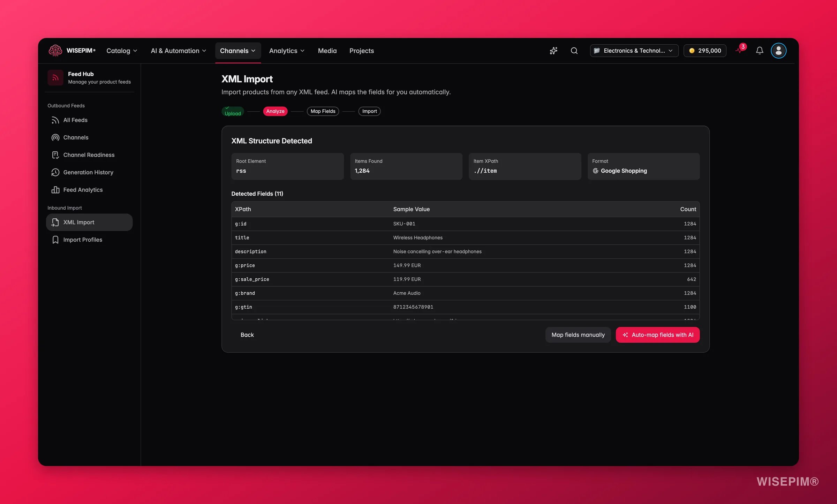This screenshot has width=837, height=504.
Task: Click the XML Import file icon
Action: (55, 223)
